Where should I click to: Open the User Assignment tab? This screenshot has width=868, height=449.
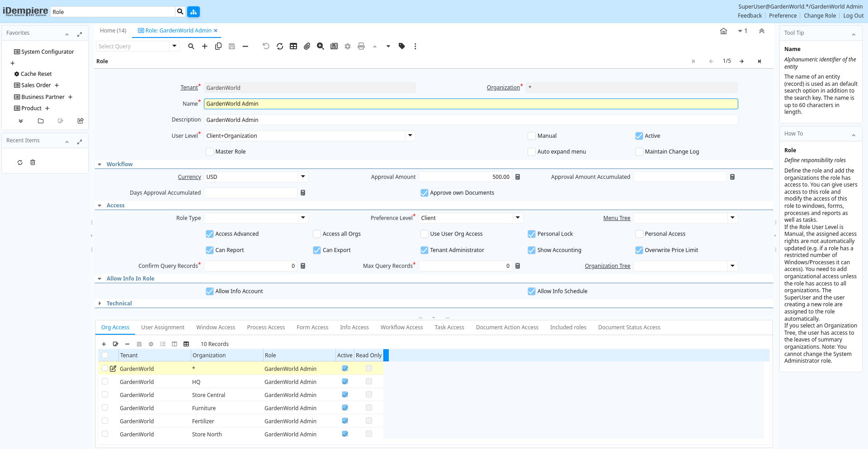click(163, 327)
